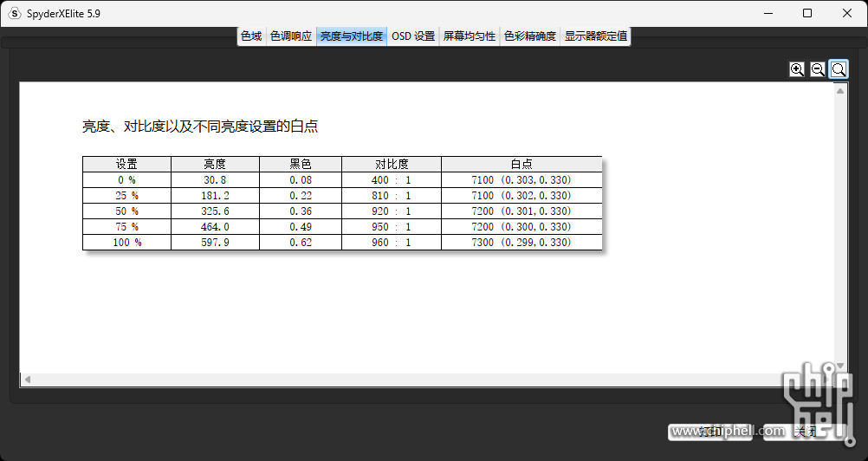Select the 75 % setting cell

pyautogui.click(x=126, y=226)
